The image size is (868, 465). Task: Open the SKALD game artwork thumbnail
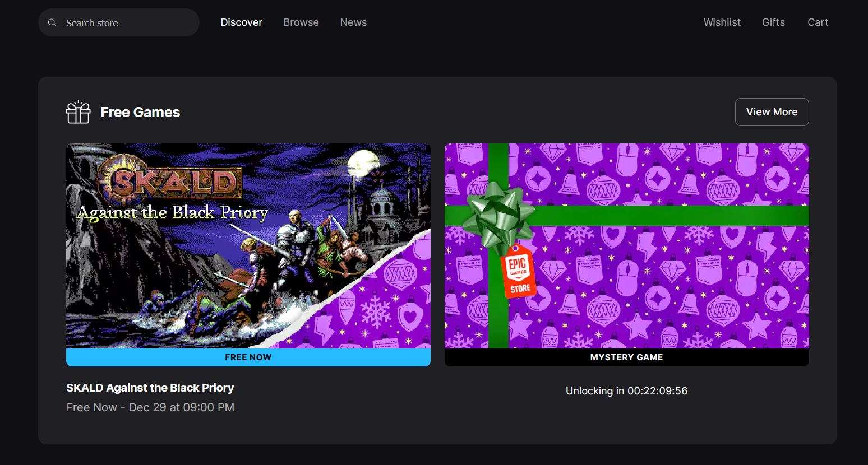click(248, 246)
